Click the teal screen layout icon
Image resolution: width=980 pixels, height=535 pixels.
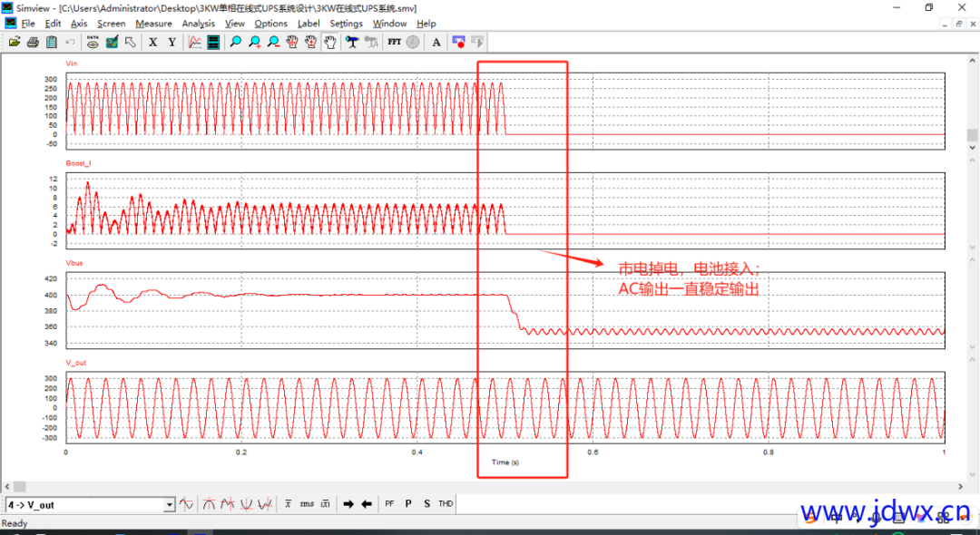coord(213,42)
